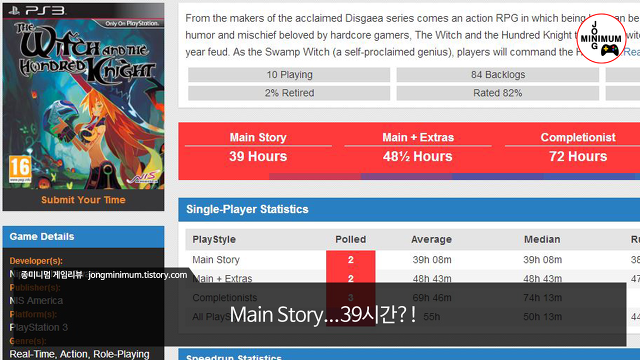Click the Submit Your Time link
The image size is (640, 360).
point(83,200)
